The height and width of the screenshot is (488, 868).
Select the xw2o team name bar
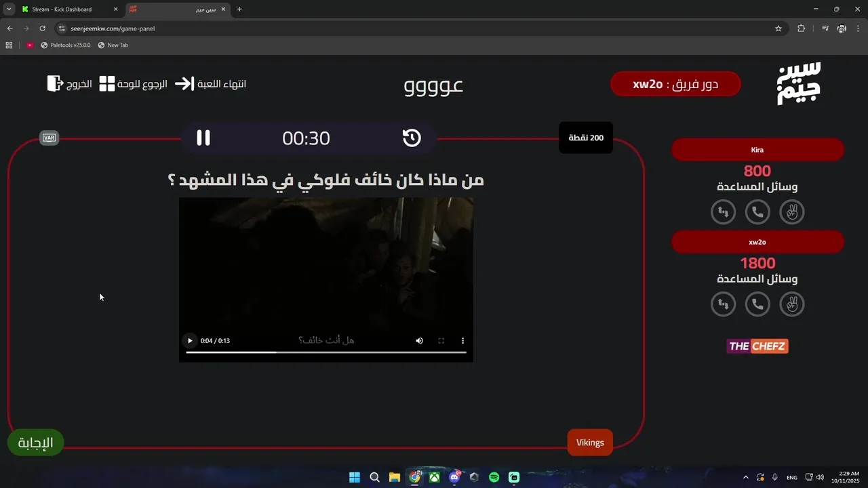point(757,242)
